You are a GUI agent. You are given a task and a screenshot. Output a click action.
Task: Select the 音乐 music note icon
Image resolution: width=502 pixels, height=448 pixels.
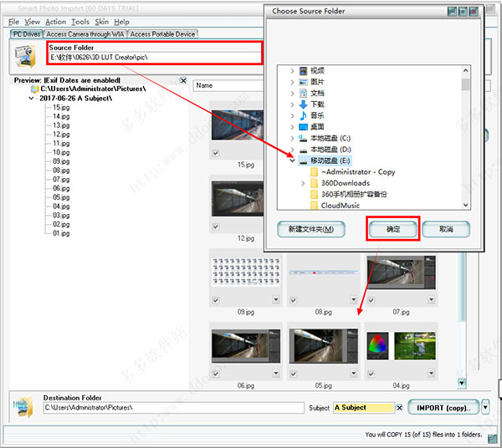click(x=303, y=115)
